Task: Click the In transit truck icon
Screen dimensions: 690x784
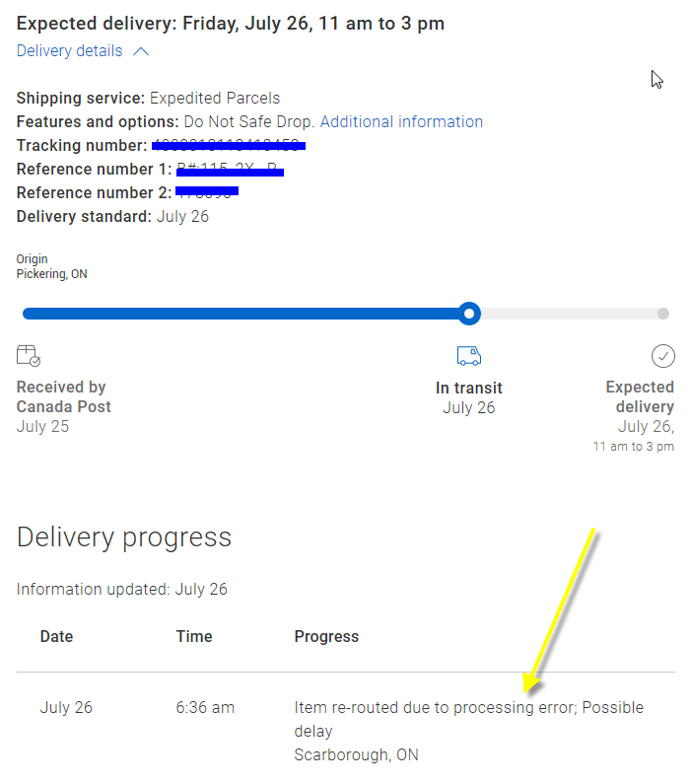Action: click(469, 355)
